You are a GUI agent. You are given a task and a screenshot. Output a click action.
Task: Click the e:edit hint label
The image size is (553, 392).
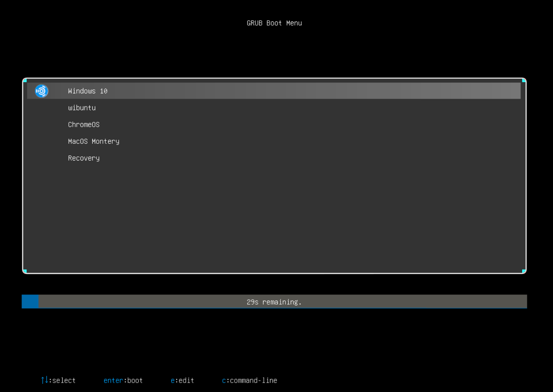click(x=182, y=380)
